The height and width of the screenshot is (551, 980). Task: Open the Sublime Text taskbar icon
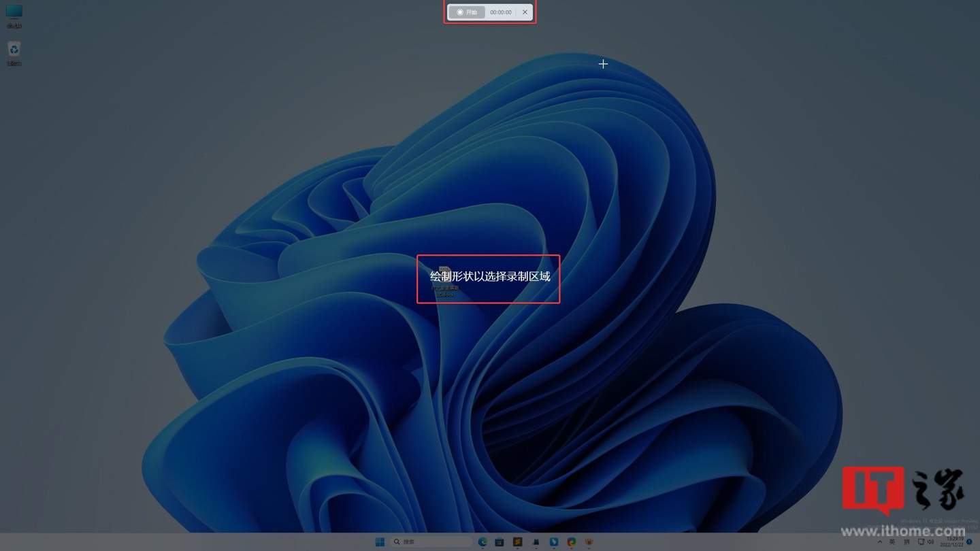517,542
